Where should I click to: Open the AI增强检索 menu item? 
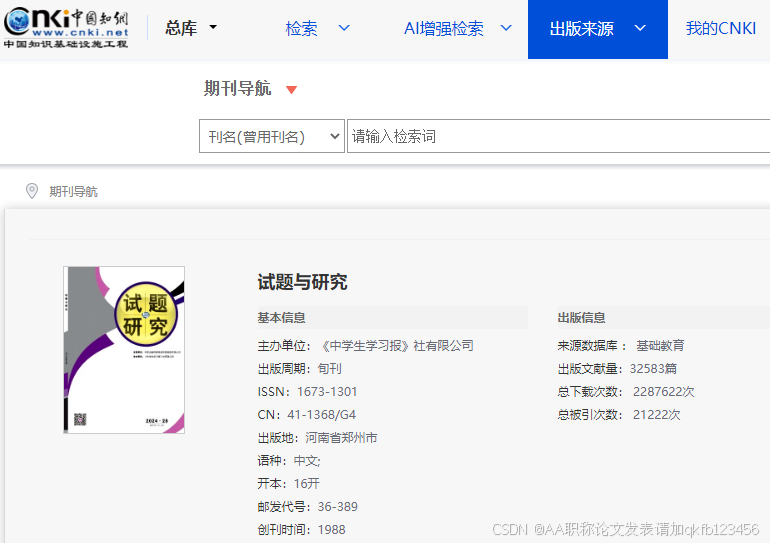443,28
